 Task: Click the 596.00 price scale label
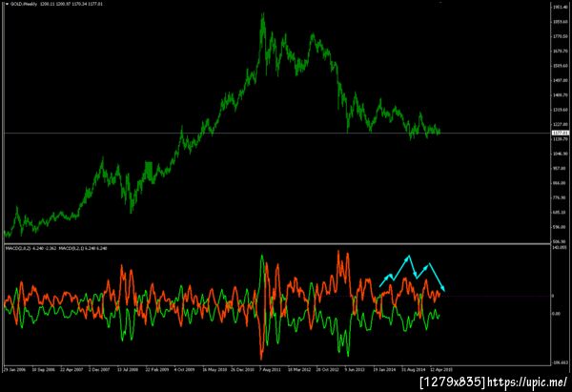pos(561,227)
